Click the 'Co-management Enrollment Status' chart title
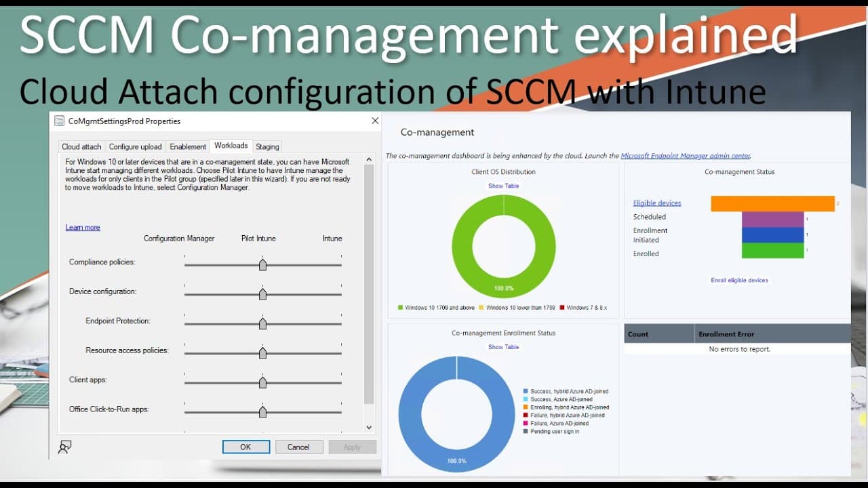868x488 pixels. 504,333
